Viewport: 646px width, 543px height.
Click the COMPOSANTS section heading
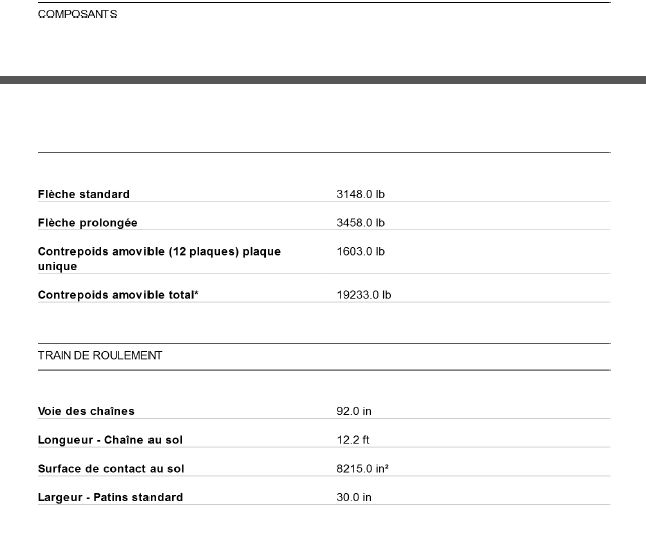77,15
